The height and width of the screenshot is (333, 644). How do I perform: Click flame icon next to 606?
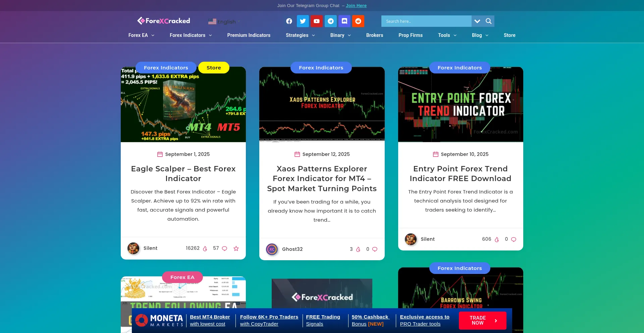[497, 239]
